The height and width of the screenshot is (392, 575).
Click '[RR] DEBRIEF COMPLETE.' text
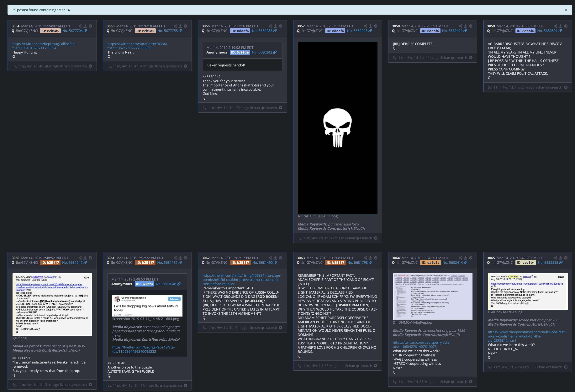pyautogui.click(x=413, y=44)
